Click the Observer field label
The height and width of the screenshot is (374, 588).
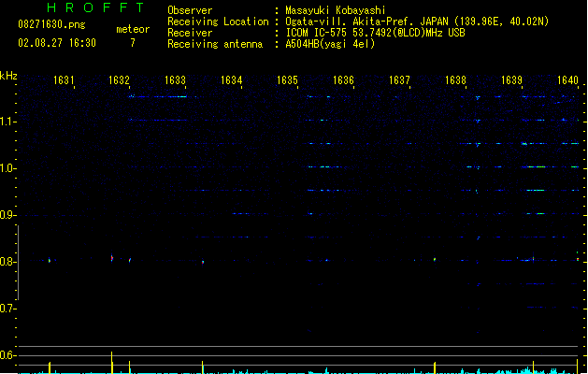[x=190, y=10]
